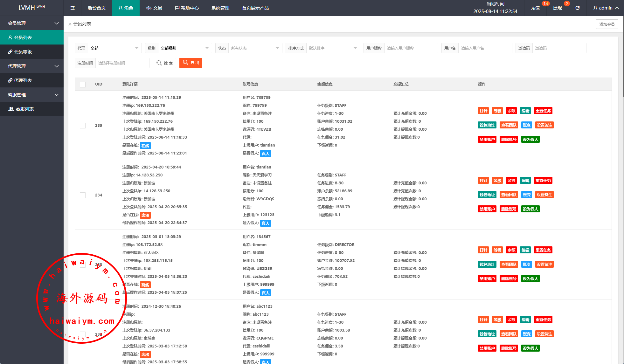Image resolution: width=624 pixels, height=364 pixels.
Task: Click 重置任务 for user 789789
Action: [x=543, y=111]
